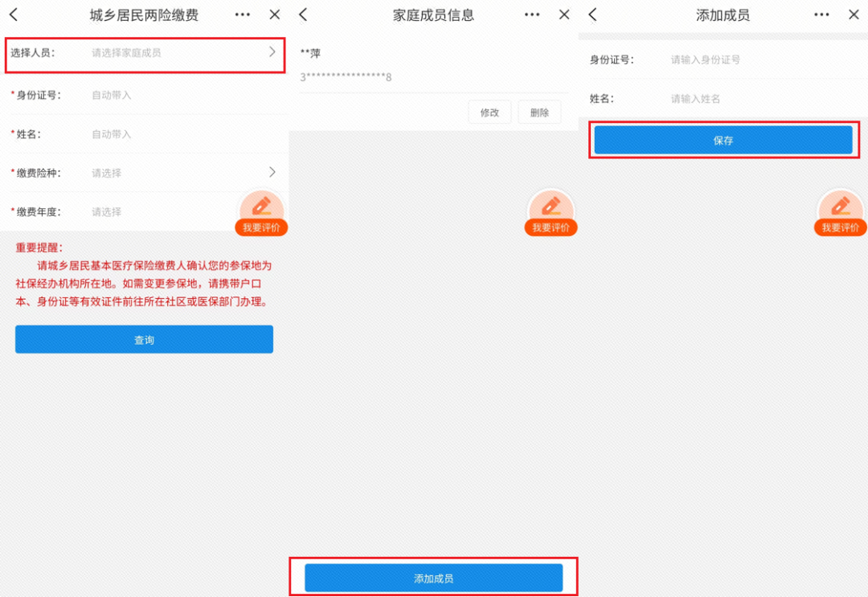
Task: Tap 修改 to edit member **萍
Action: pos(490,112)
